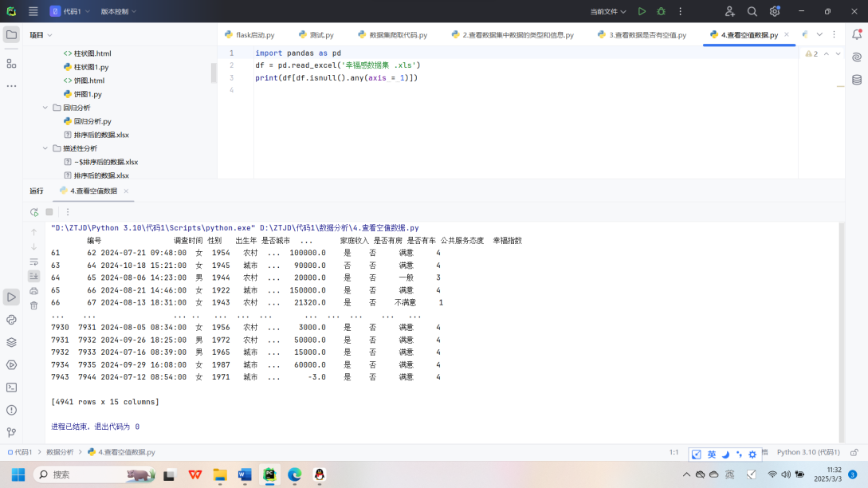
Task: Open Code With Me account icon
Action: [x=729, y=11]
